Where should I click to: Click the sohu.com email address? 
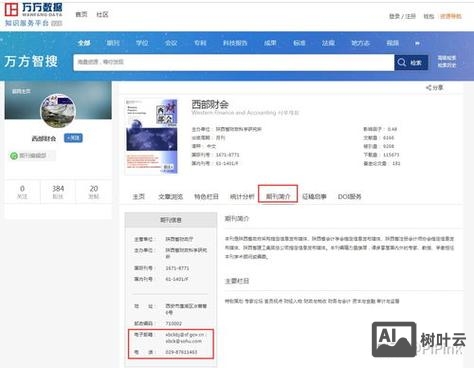click(184, 341)
